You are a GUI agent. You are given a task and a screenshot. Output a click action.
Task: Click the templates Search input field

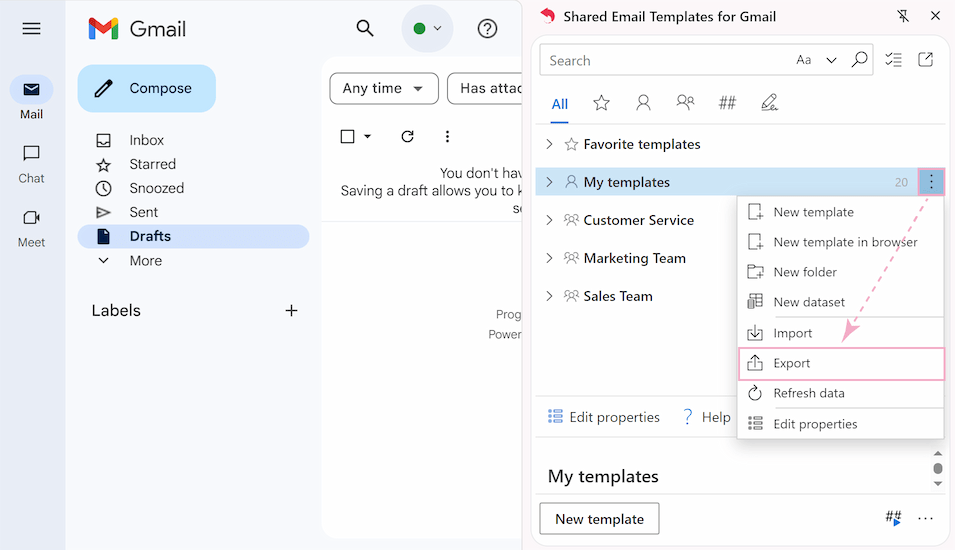pos(667,60)
